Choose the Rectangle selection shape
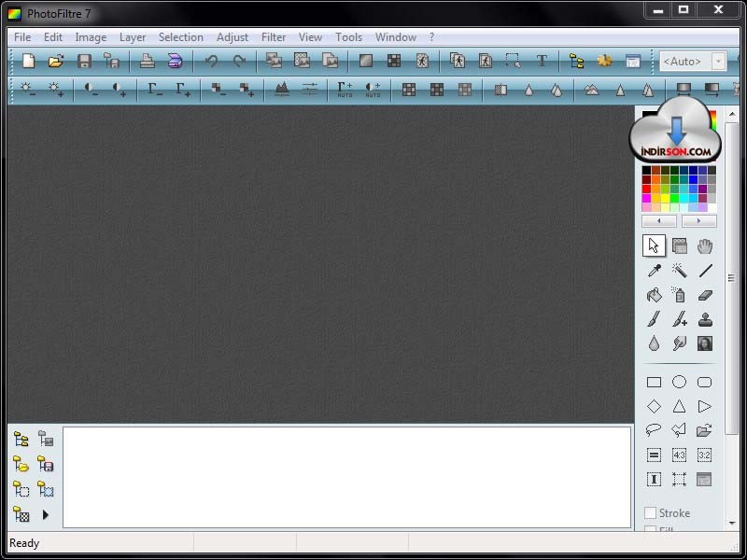Viewport: 747px width, 560px height. click(x=655, y=382)
